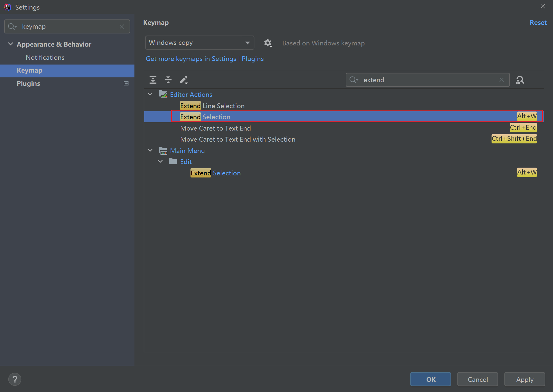This screenshot has height=392, width=553.
Task: Collapse Appearance & Behavior section
Action: pos(10,44)
